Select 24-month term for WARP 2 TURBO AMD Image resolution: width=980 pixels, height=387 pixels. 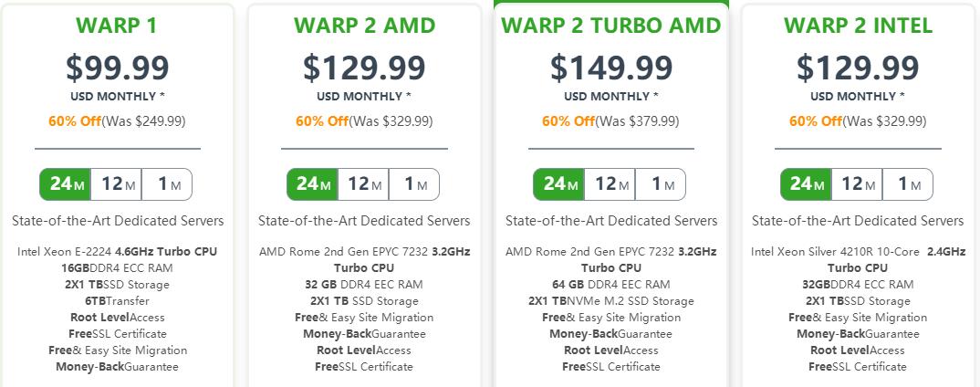pos(558,184)
